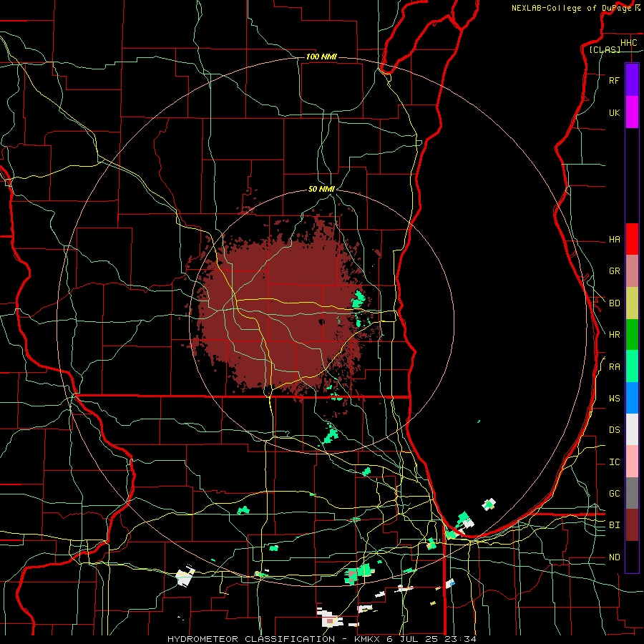Select the "50 NMI" range ring label
Screen dimensions: 644x644
coord(321,189)
